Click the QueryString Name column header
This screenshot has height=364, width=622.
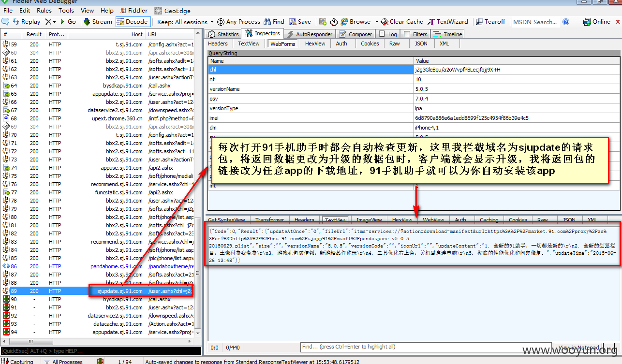[x=311, y=61]
